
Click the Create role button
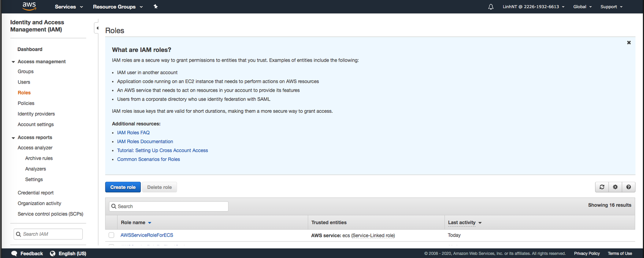[x=123, y=187]
